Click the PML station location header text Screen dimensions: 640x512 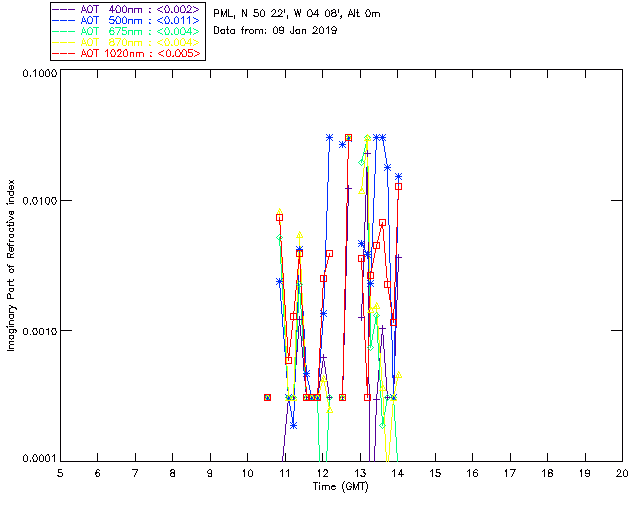(297, 14)
